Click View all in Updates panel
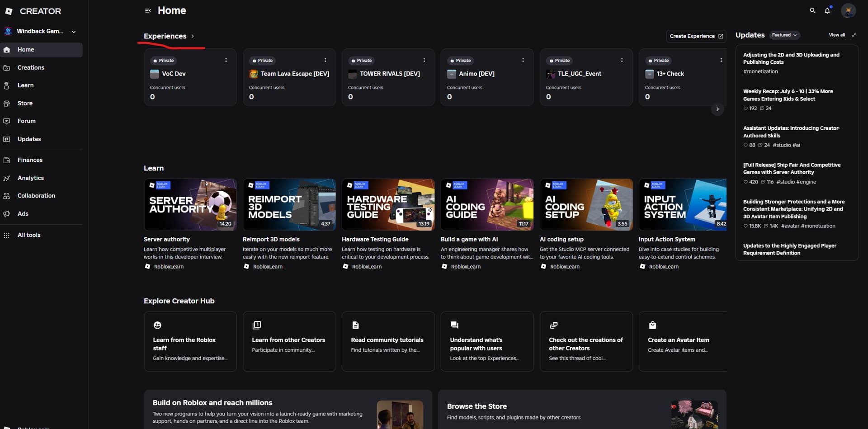 click(837, 35)
